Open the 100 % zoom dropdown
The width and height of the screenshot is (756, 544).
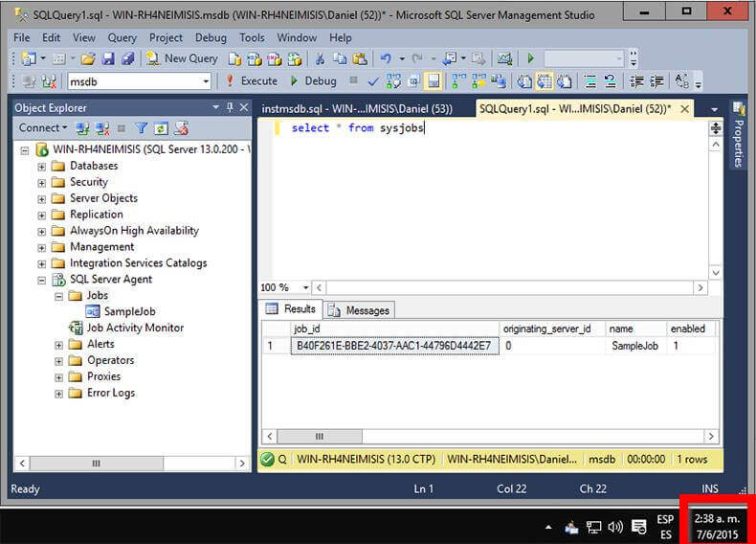click(x=305, y=287)
